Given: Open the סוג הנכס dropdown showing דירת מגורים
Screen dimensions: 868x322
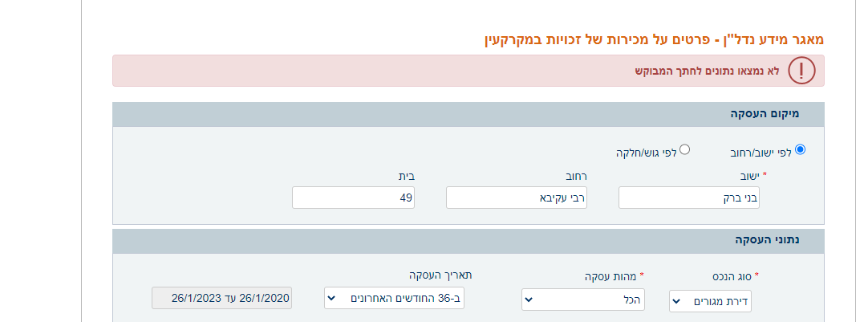Looking at the screenshot, I should [x=710, y=301].
